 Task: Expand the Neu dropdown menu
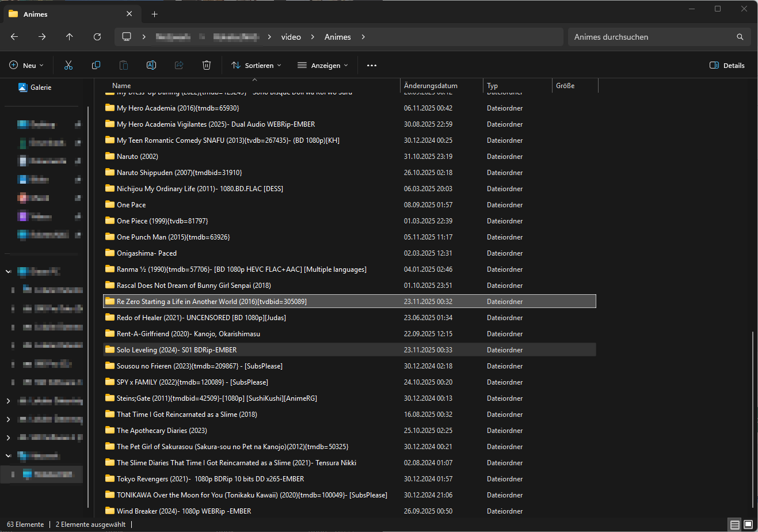(26, 66)
